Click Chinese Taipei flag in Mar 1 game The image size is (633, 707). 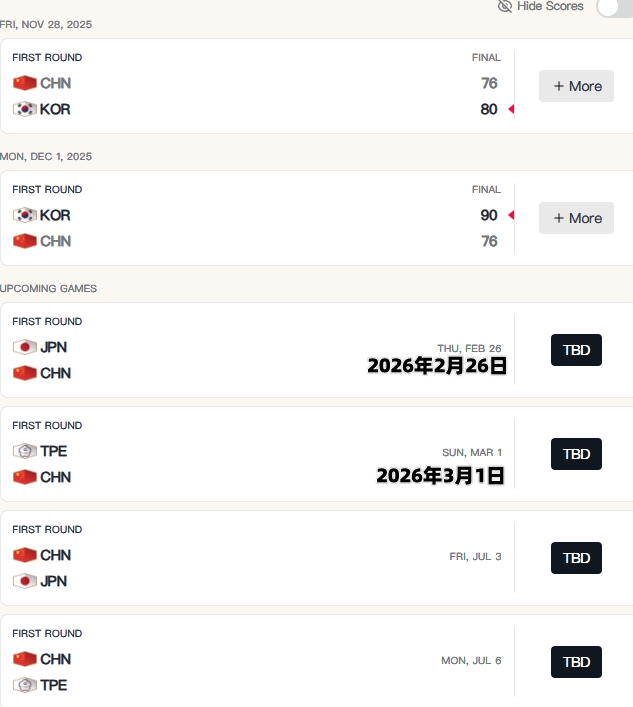point(25,451)
